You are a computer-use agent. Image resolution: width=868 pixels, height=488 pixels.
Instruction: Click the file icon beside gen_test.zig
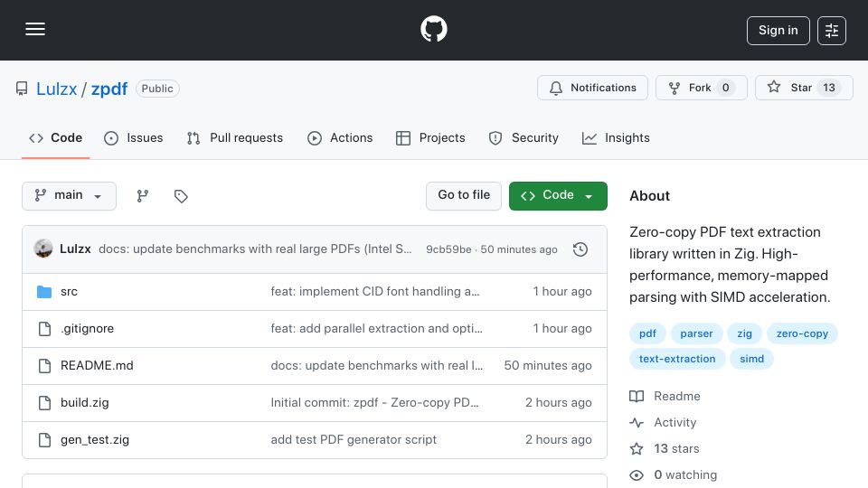click(x=44, y=440)
